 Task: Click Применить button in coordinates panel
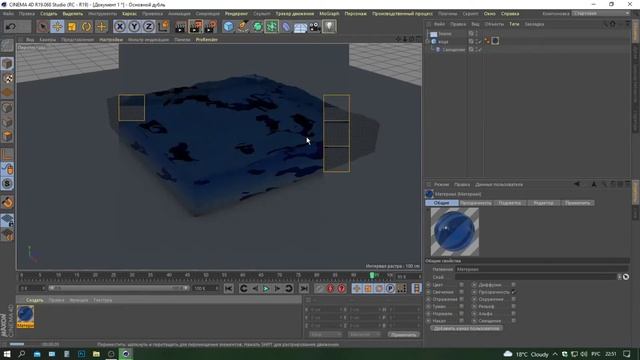[x=403, y=335]
